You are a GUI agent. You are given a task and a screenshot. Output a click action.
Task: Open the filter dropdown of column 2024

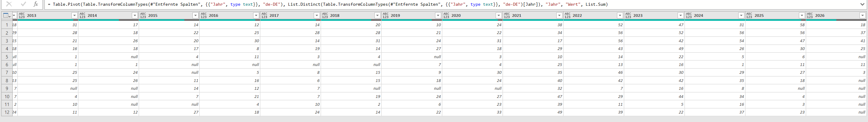741,15
